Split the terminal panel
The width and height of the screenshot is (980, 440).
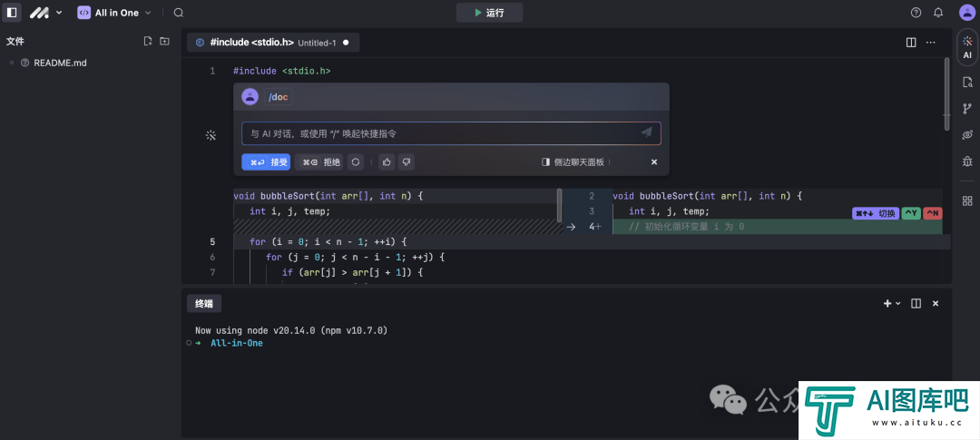(x=916, y=303)
